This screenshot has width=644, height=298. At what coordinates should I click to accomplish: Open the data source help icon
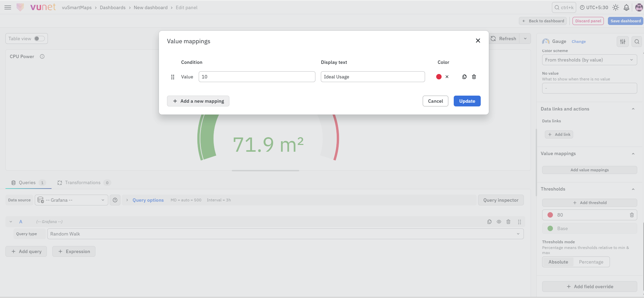tap(115, 200)
